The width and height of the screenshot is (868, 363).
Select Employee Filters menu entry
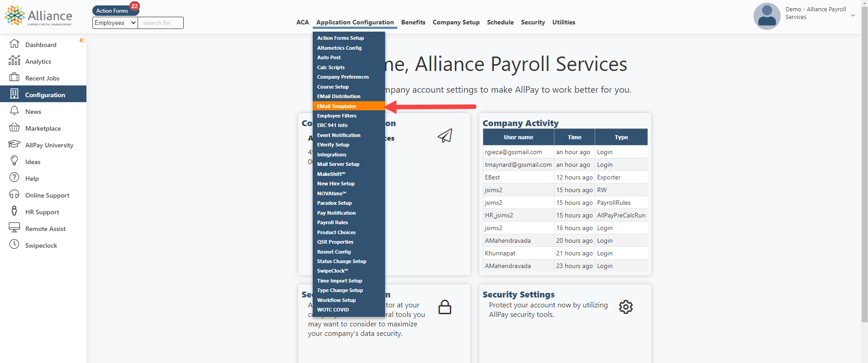click(348, 116)
